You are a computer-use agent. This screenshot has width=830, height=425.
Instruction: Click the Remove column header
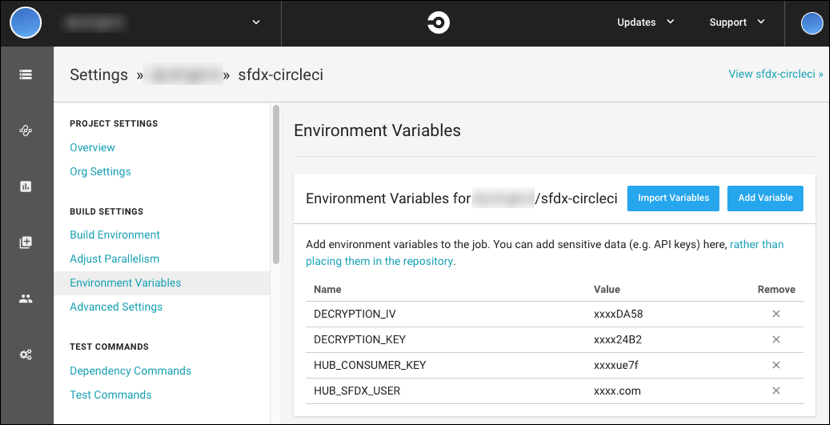tap(776, 289)
